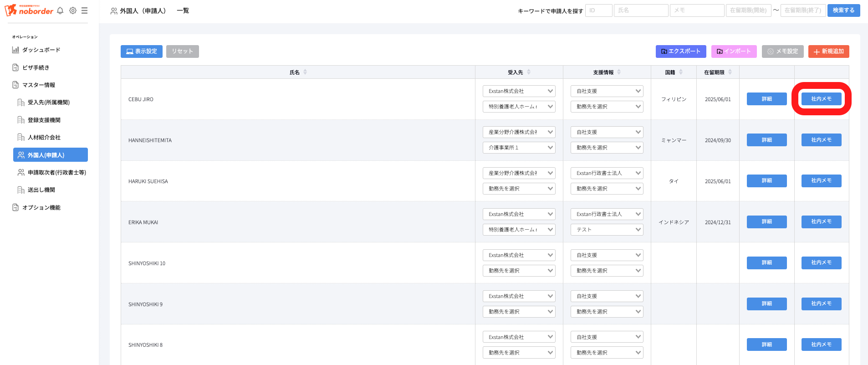Sort by 受入先 column sort arrows

click(529, 72)
